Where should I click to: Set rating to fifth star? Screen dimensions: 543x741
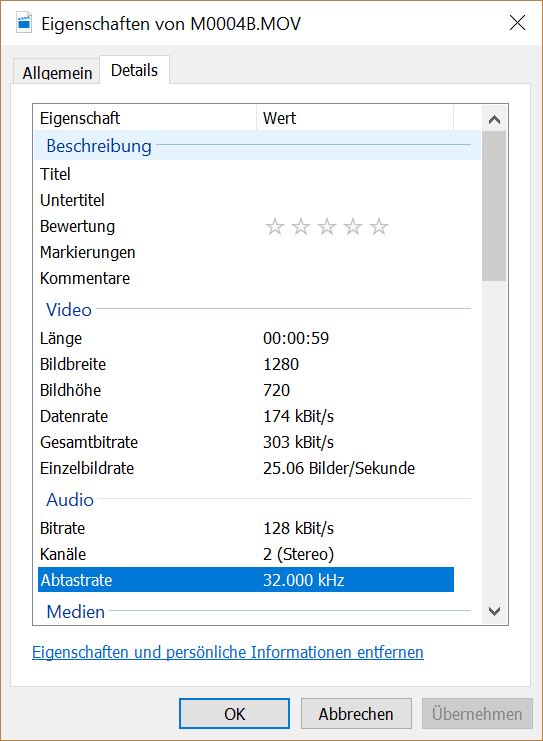click(379, 227)
